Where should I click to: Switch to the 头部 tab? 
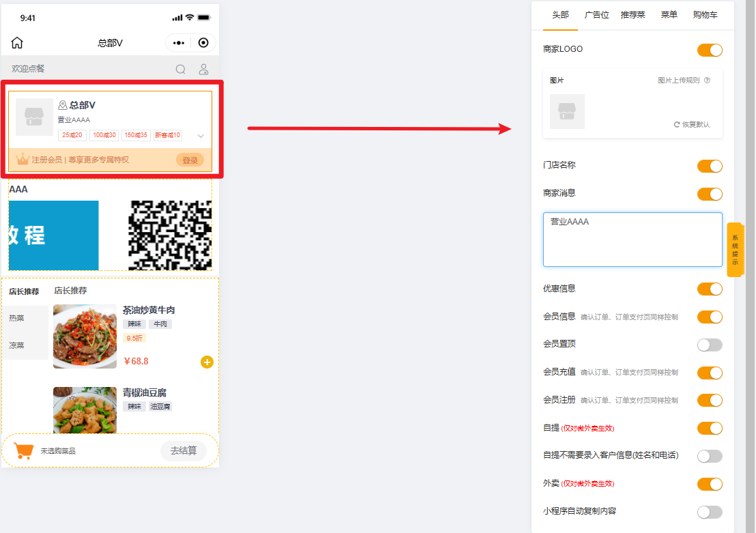(560, 15)
